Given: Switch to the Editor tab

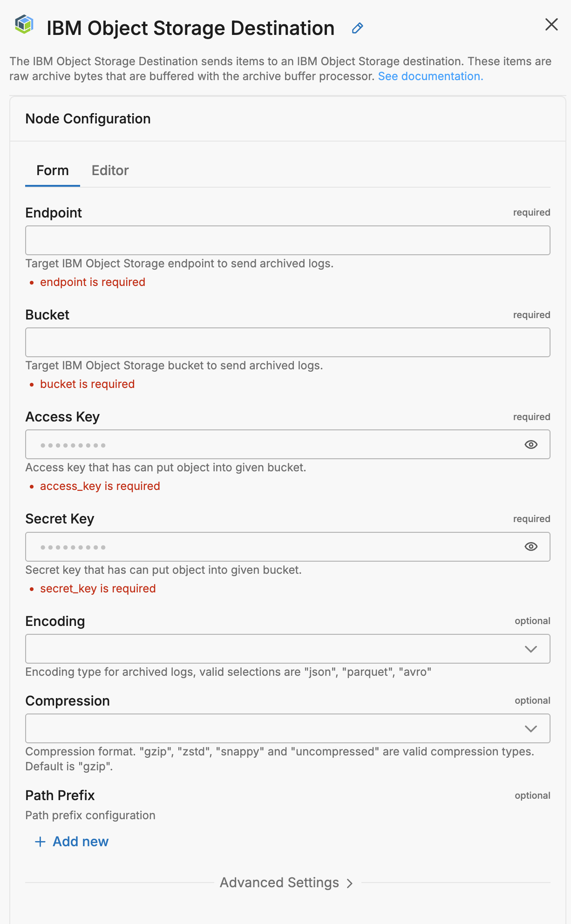Looking at the screenshot, I should (x=110, y=170).
